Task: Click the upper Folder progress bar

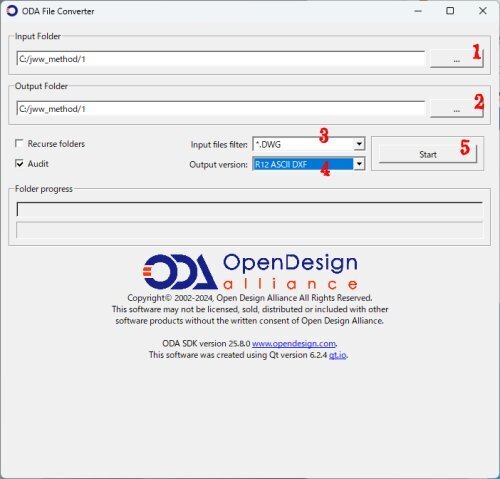Action: pyautogui.click(x=250, y=210)
